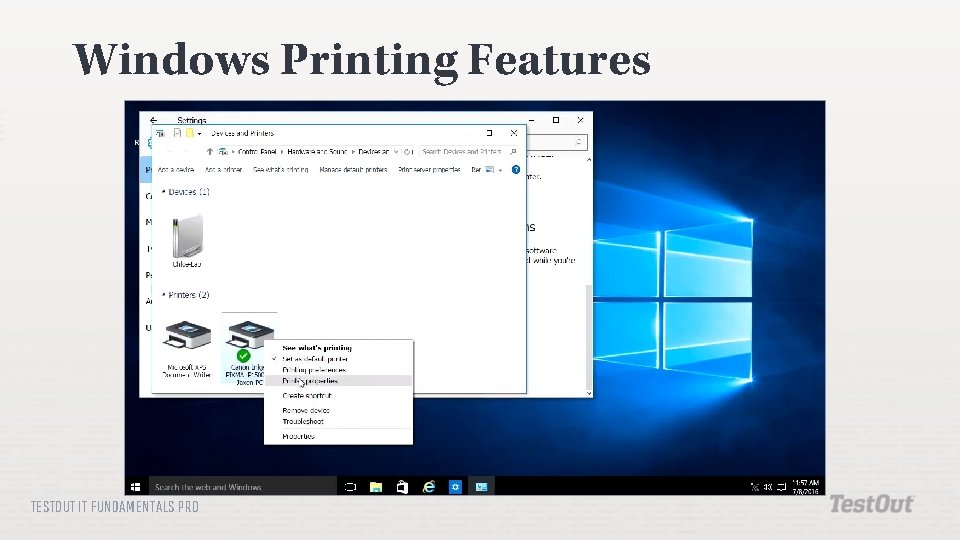
Task: Go back in the Settings window
Action: point(153,120)
